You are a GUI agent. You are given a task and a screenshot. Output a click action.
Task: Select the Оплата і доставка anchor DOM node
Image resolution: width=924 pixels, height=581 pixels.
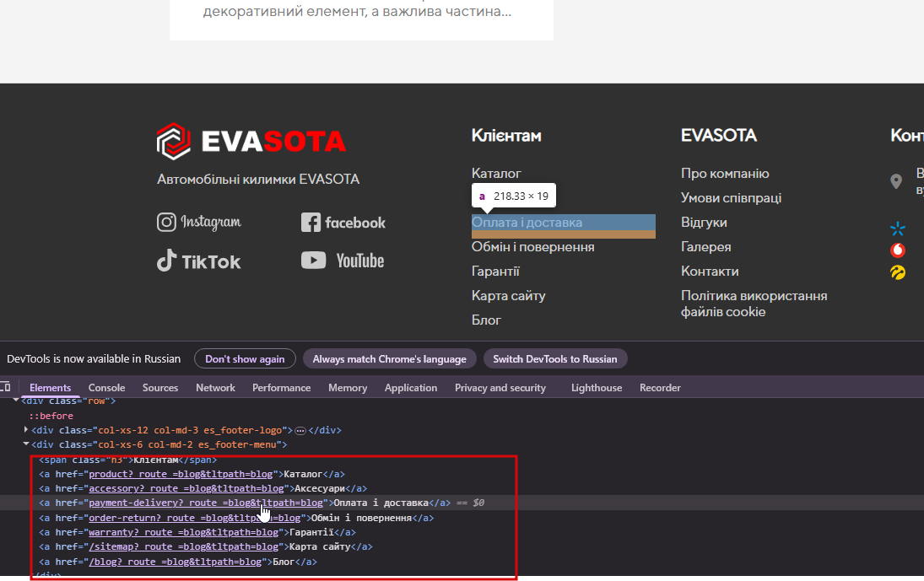tap(245, 503)
